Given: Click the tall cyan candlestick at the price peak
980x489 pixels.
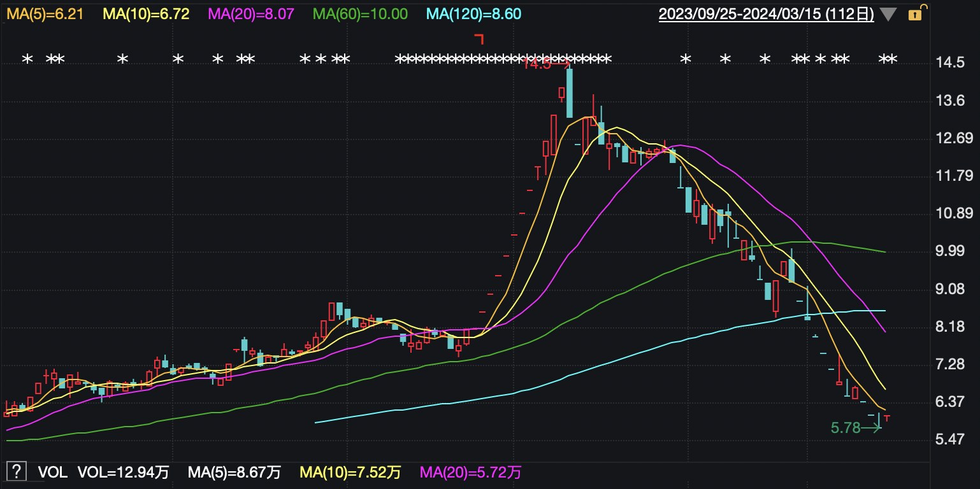Looking at the screenshot, I should pos(569,92).
